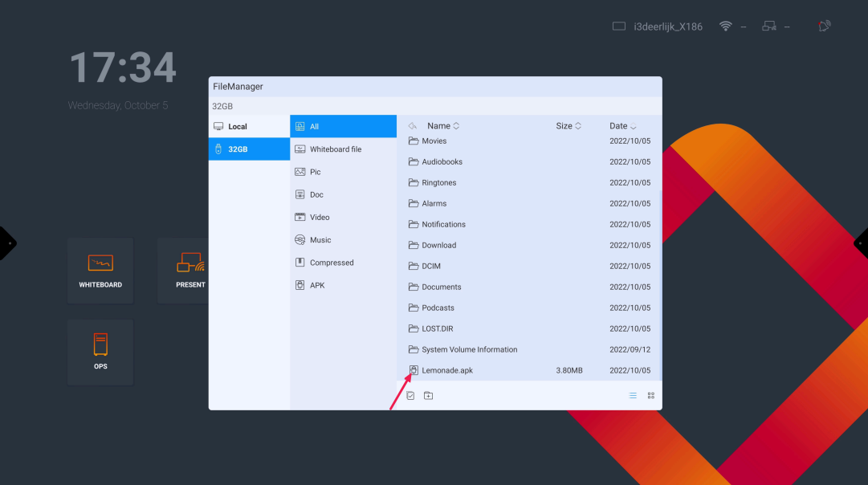
Task: Switch file display to grid view
Action: tap(650, 395)
